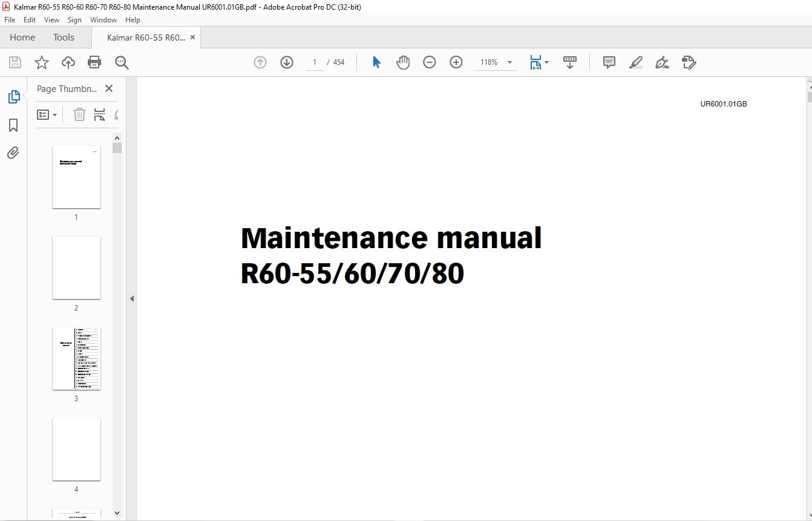This screenshot has width=812, height=521.
Task: Open the Window menu
Action: 103,20
